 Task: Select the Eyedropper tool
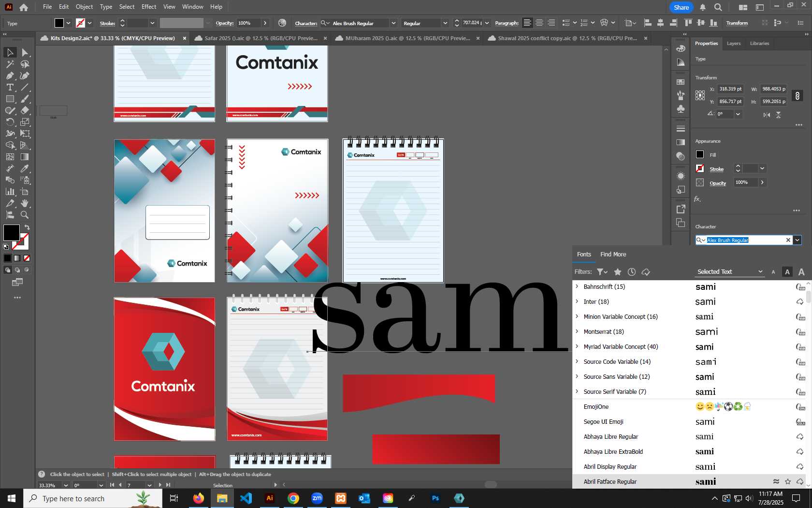25,168
